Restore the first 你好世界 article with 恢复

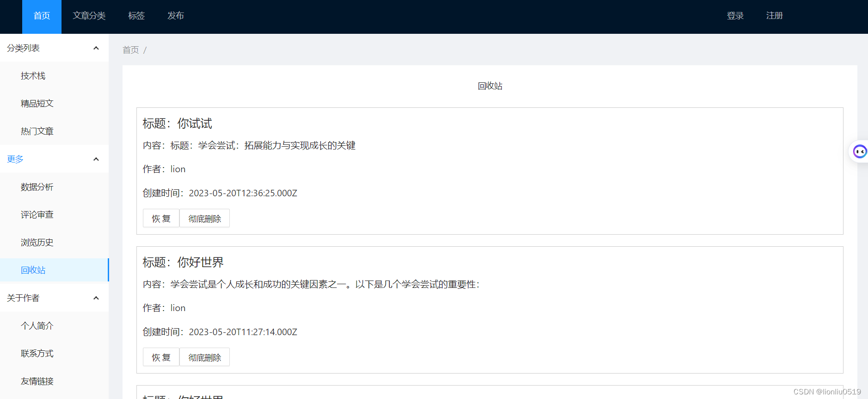click(161, 357)
